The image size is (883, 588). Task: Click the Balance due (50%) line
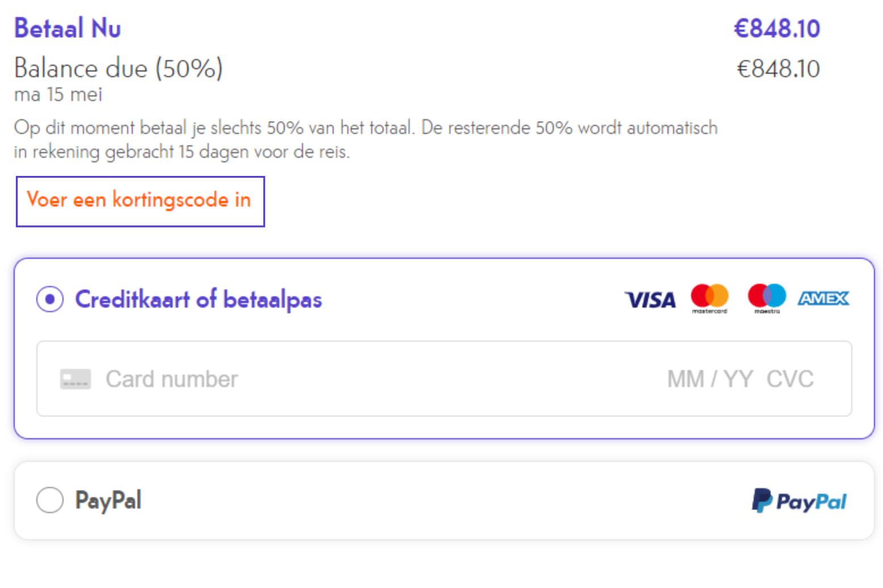point(119,69)
